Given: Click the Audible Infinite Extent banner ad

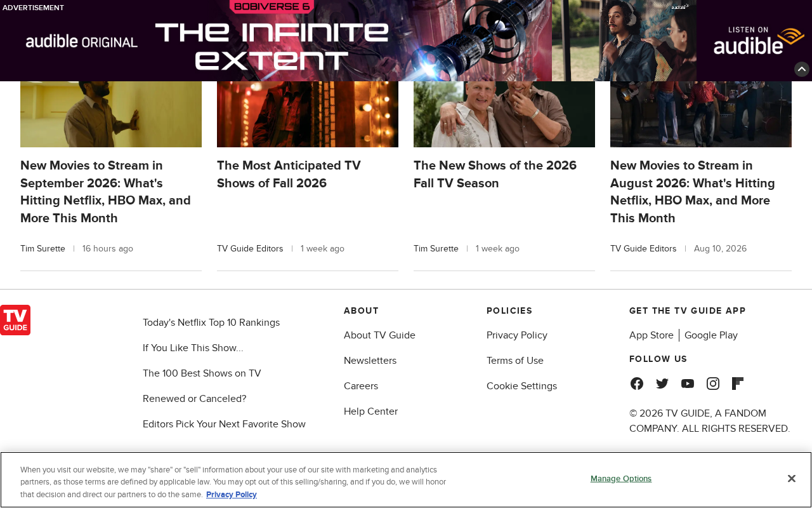Looking at the screenshot, I should point(406,41).
